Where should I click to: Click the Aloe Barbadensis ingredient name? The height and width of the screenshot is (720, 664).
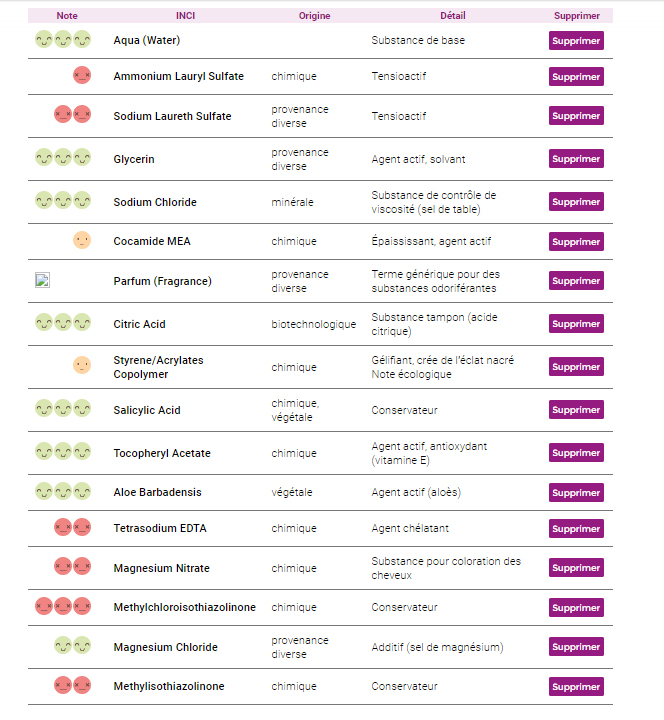[158, 492]
